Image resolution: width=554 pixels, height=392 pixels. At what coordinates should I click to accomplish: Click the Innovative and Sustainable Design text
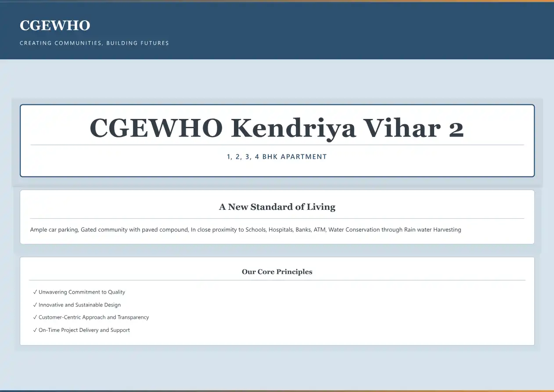[79, 305]
